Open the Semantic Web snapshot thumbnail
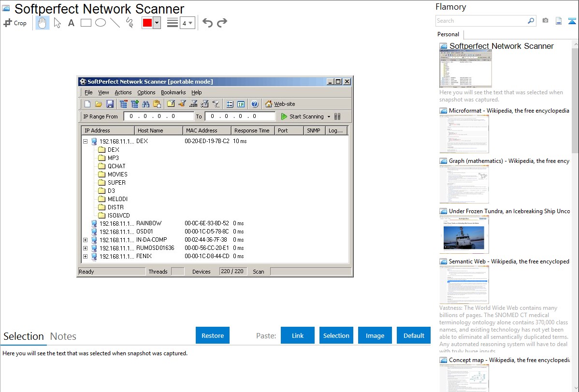The image size is (579, 392). (x=464, y=285)
